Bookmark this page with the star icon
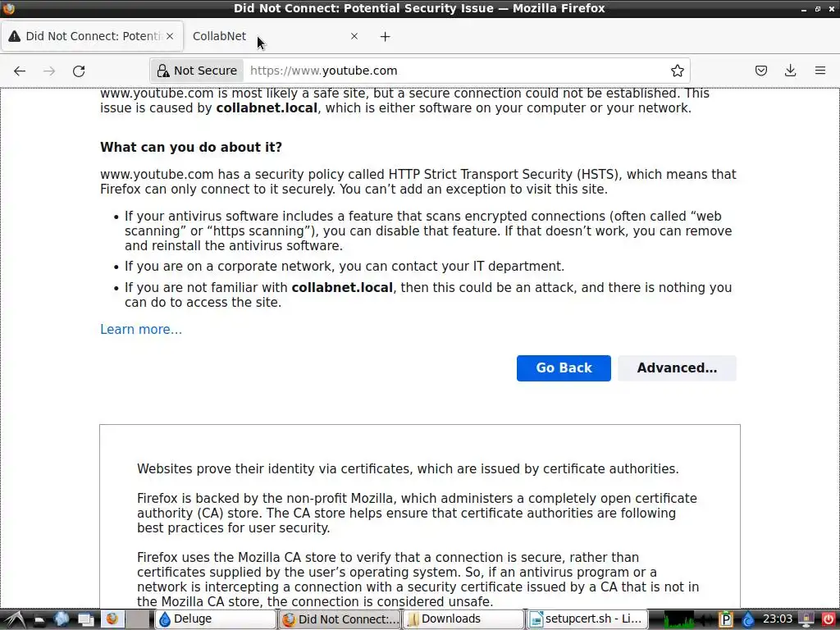This screenshot has height=630, width=840. point(677,71)
